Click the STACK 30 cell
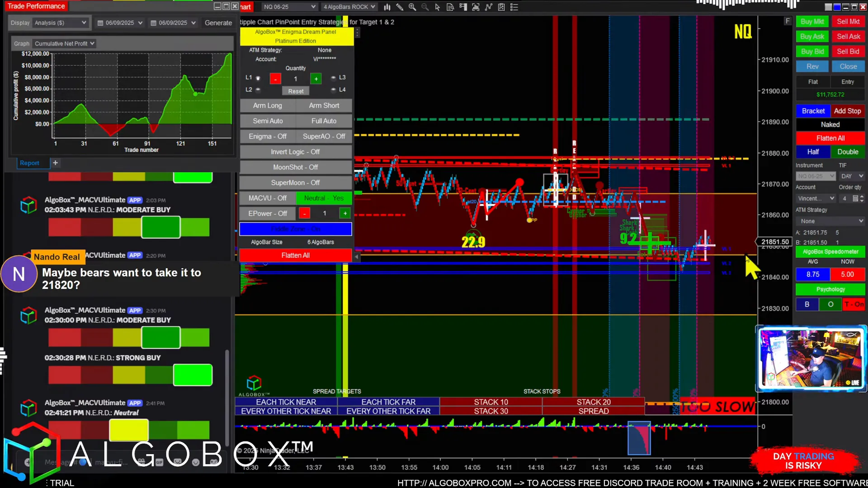868x488 pixels. click(491, 411)
